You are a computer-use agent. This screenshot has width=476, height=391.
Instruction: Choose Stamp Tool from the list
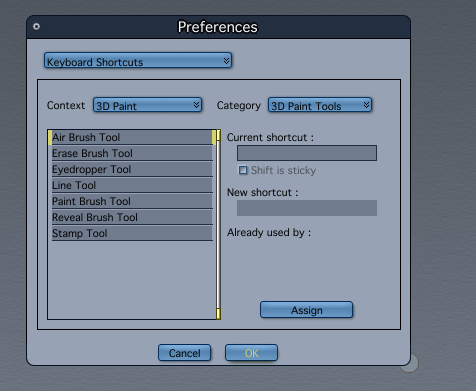132,233
